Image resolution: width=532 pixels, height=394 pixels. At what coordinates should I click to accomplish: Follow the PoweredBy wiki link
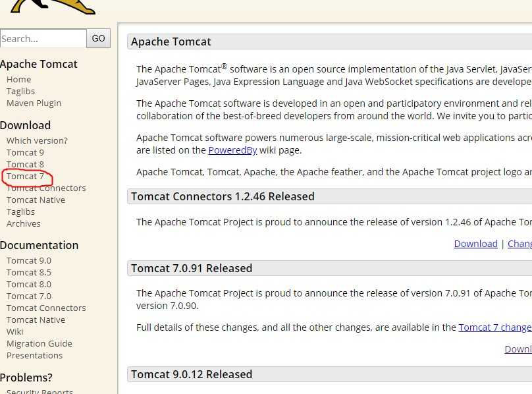[x=233, y=150]
